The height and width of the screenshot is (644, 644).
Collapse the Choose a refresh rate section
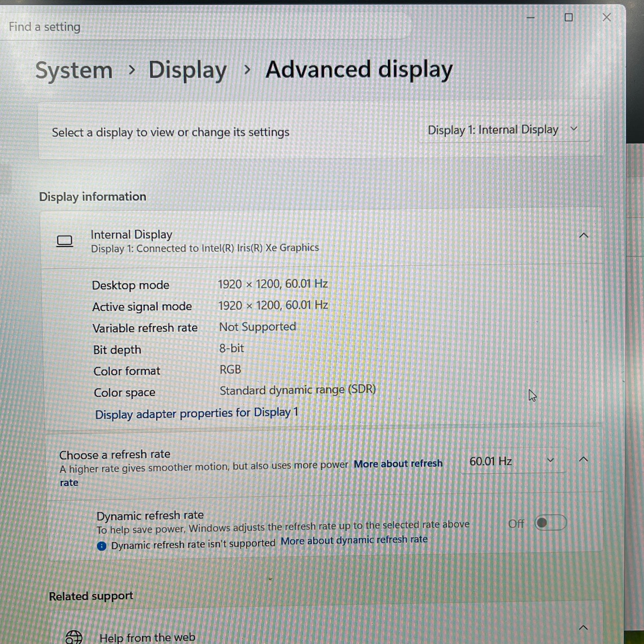pyautogui.click(x=583, y=459)
